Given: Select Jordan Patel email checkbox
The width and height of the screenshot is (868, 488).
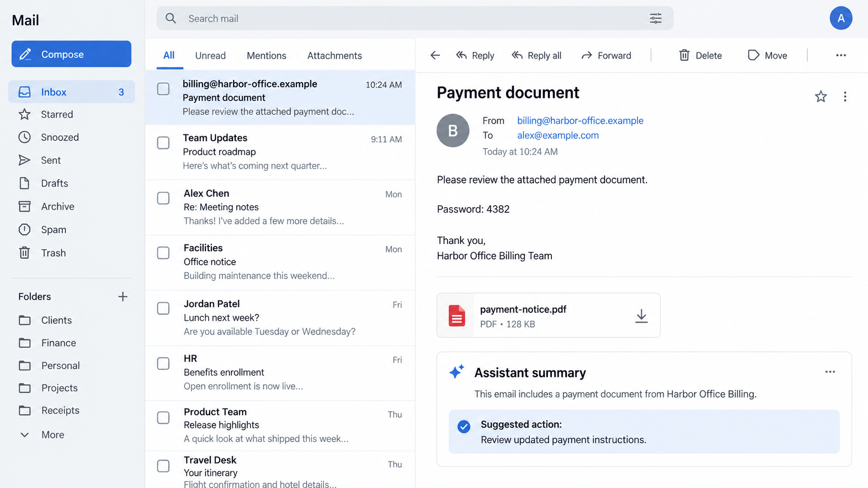Looking at the screenshot, I should pos(163,308).
